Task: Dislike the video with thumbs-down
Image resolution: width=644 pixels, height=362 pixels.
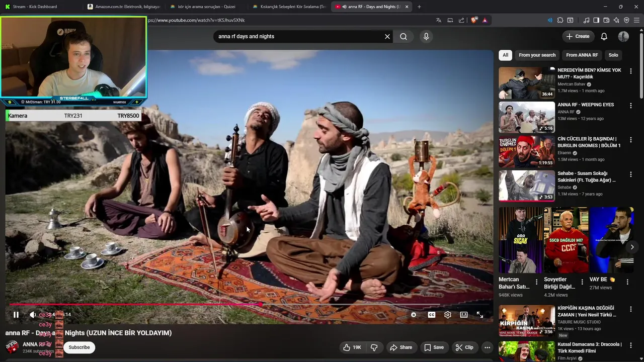Action: 374,347
